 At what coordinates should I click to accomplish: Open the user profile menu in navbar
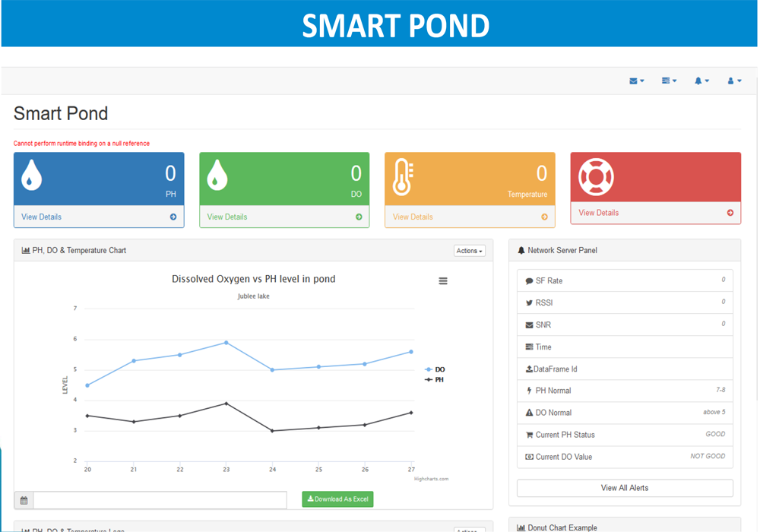point(734,81)
